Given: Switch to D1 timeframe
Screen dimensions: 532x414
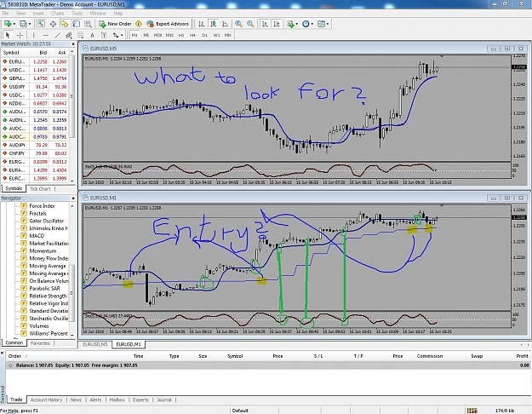Looking at the screenshot, I should point(204,35).
